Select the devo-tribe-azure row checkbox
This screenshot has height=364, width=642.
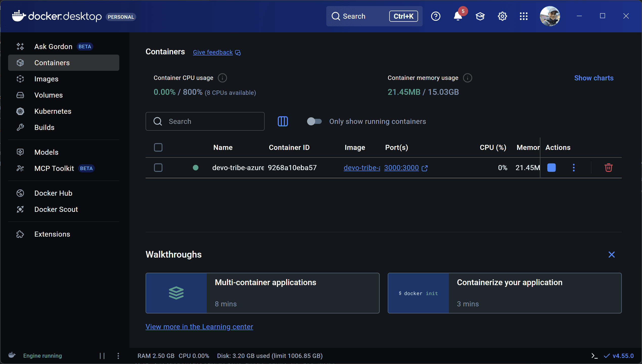(x=158, y=168)
